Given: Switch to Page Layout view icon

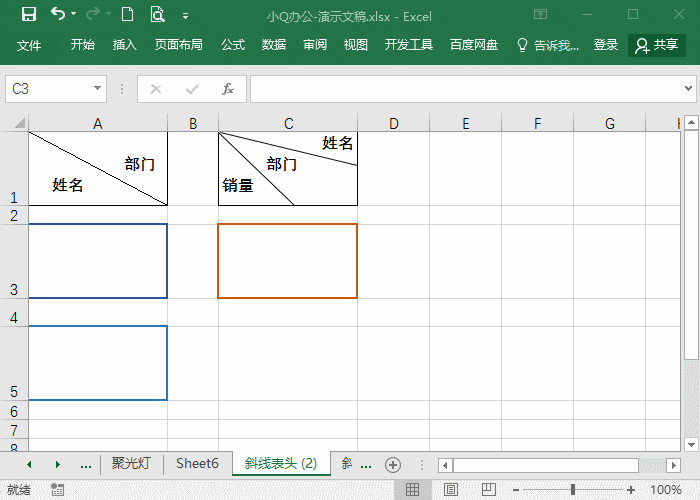Looking at the screenshot, I should tap(451, 490).
